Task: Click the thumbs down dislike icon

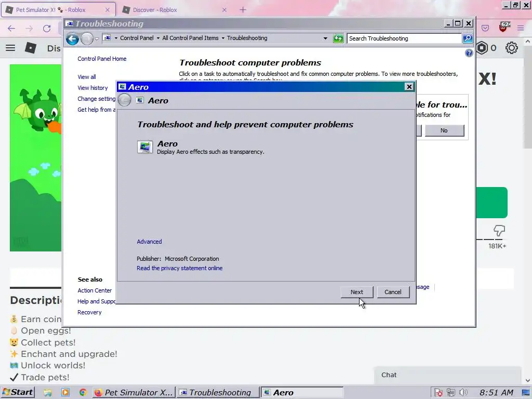Action: tap(499, 231)
